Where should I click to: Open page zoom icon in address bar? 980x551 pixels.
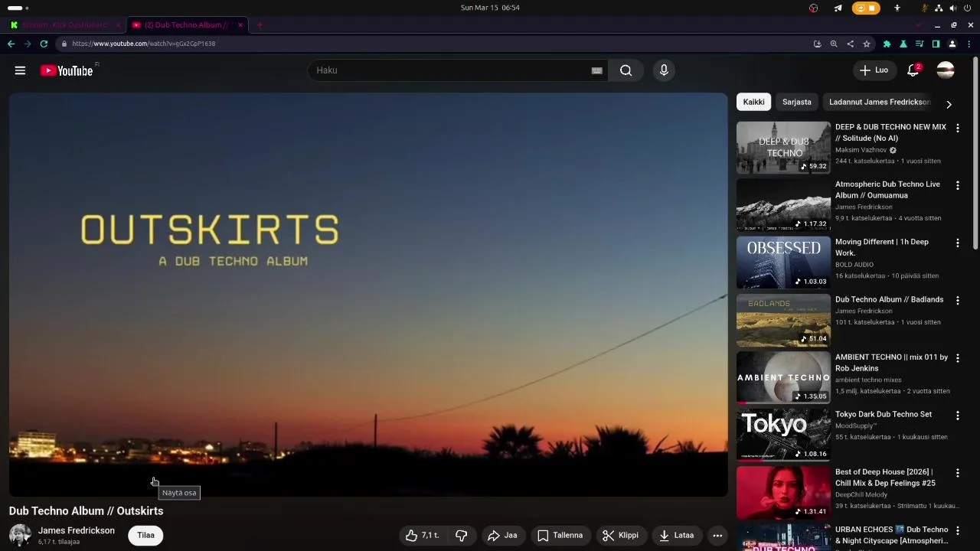coord(834,44)
